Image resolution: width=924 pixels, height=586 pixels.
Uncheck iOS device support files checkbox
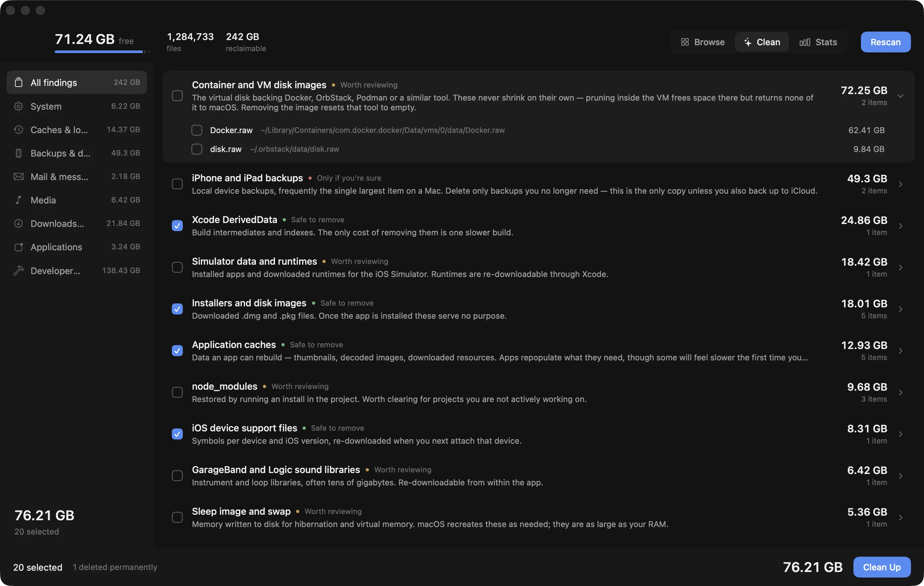[x=177, y=434]
